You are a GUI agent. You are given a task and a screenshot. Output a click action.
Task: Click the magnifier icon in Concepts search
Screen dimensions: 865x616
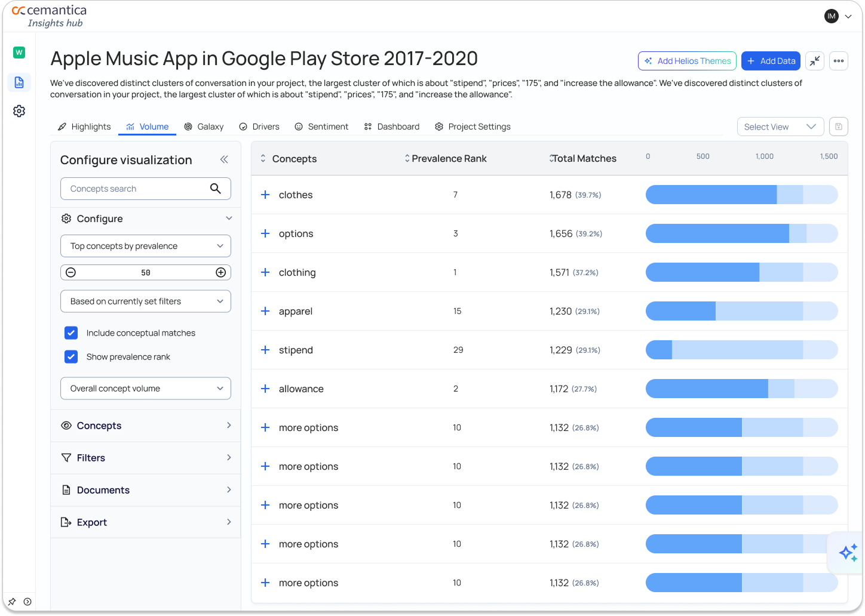(216, 189)
